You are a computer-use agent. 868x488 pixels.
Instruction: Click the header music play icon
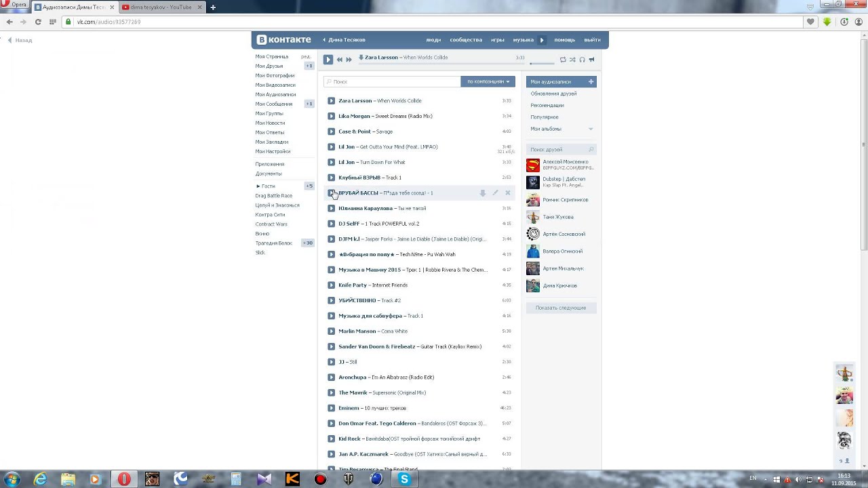click(x=542, y=40)
